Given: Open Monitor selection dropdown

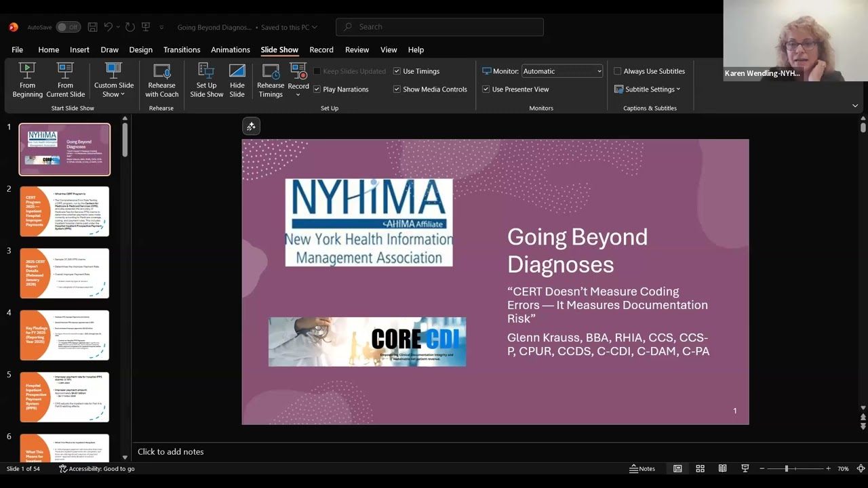Looking at the screenshot, I should point(562,71).
